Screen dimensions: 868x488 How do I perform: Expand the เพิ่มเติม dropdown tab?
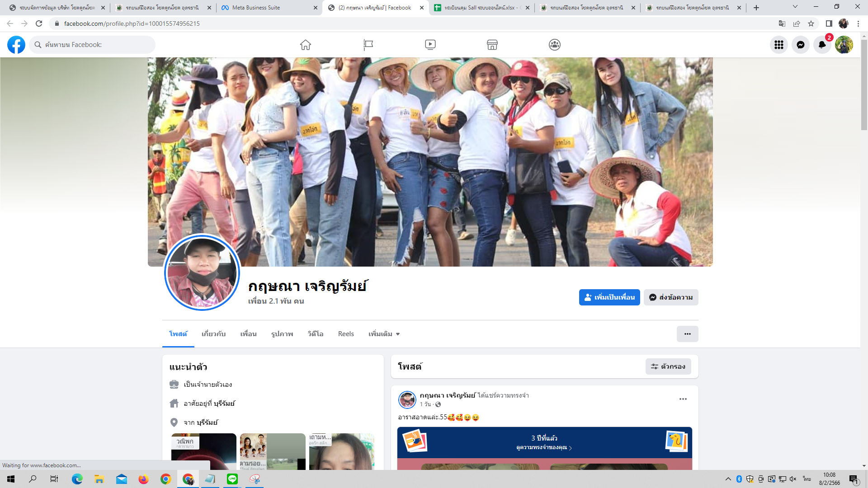coord(384,334)
